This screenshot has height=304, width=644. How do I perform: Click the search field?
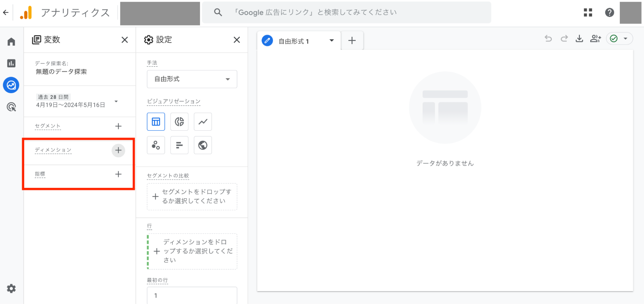coord(347,12)
